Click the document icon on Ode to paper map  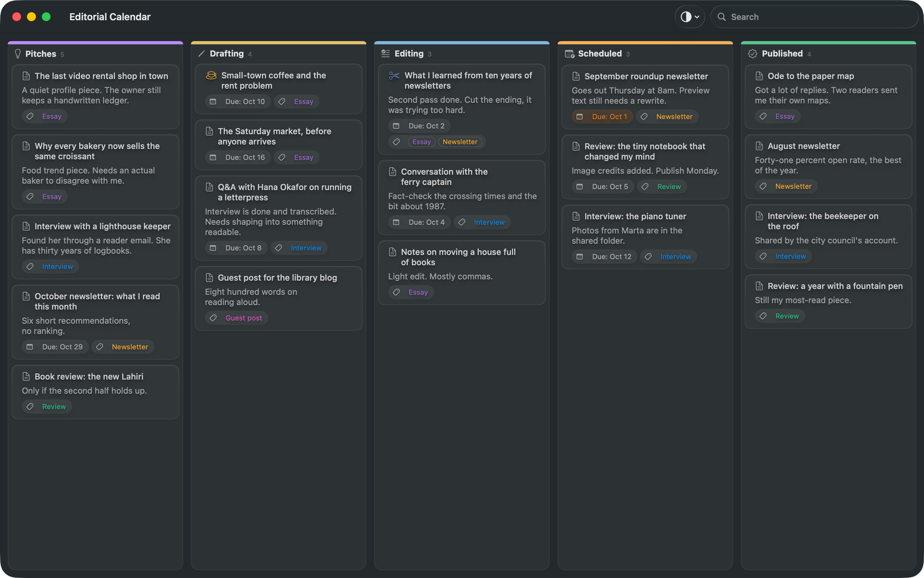coord(759,76)
